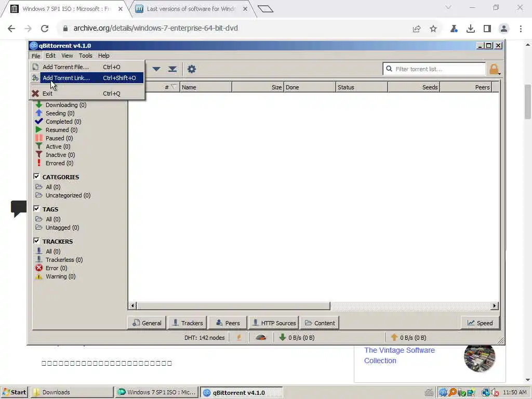Sort torrents by Done column header

pyautogui.click(x=310, y=87)
